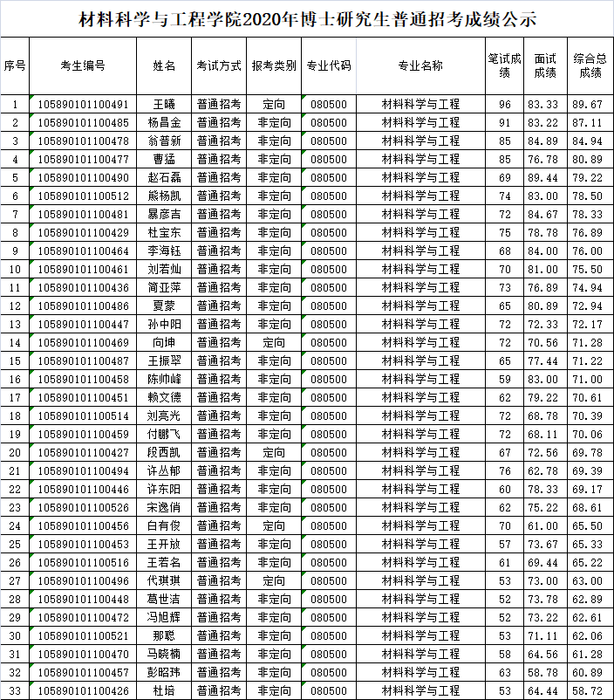Select the name cell 代琪琪
Image resolution: width=614 pixels, height=700 pixels.
click(x=164, y=581)
